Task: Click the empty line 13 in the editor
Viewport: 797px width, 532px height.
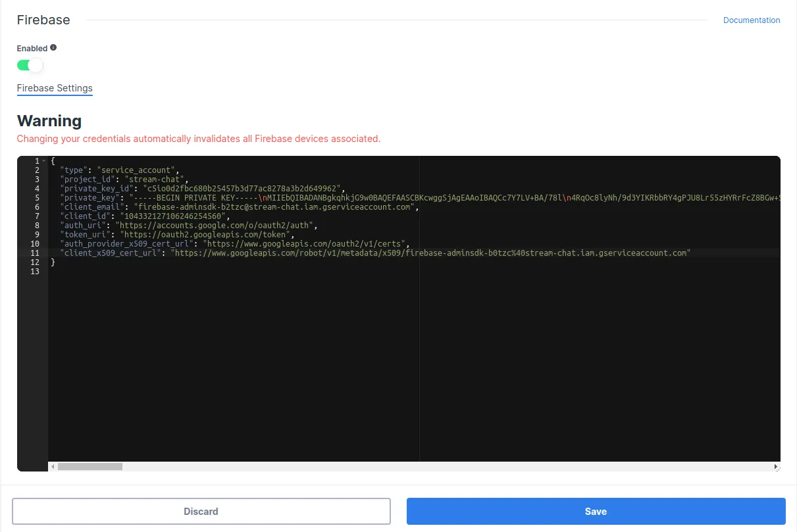Action: [x=132, y=271]
